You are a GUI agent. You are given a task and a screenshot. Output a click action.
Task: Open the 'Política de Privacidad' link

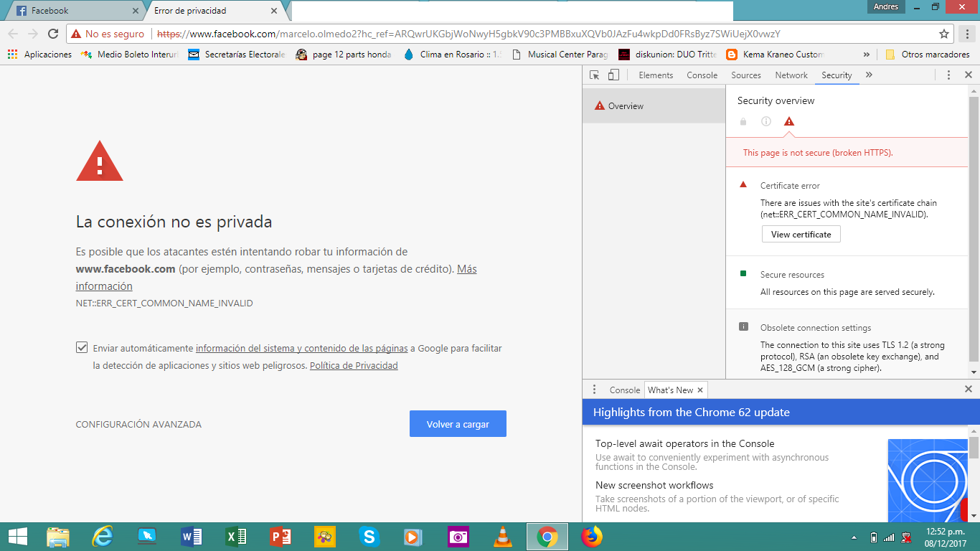pyautogui.click(x=354, y=366)
